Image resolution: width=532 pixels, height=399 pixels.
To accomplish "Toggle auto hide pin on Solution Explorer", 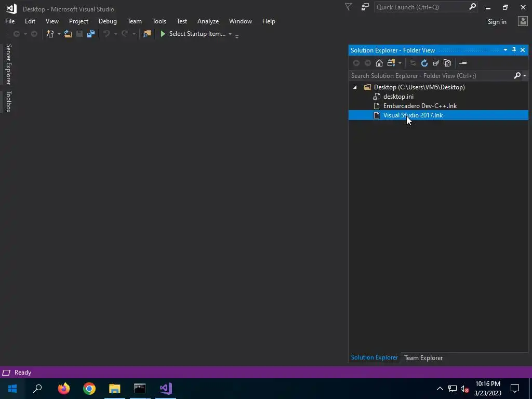I will pos(514,50).
